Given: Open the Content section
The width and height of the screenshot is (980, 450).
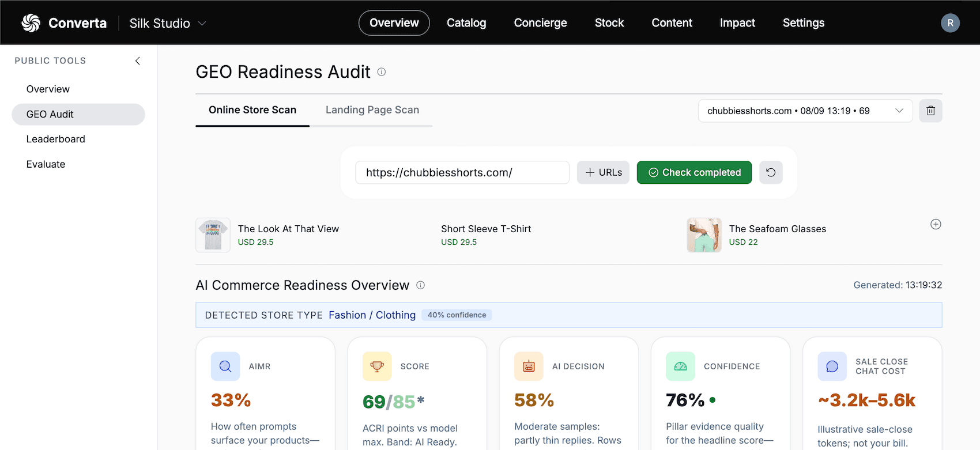Looking at the screenshot, I should [x=672, y=23].
